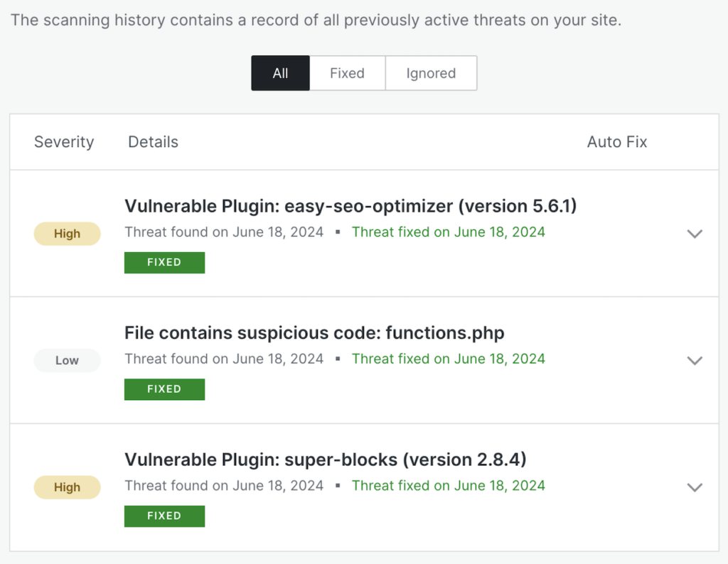Open Vulnerable Plugin: super-blocks title
The width and height of the screenshot is (728, 564).
tap(325, 460)
